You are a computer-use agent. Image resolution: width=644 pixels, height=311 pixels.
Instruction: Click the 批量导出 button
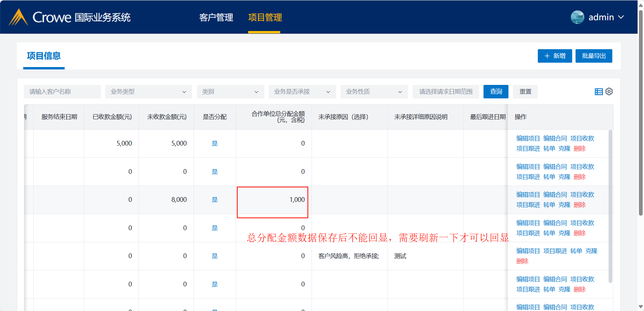(594, 56)
